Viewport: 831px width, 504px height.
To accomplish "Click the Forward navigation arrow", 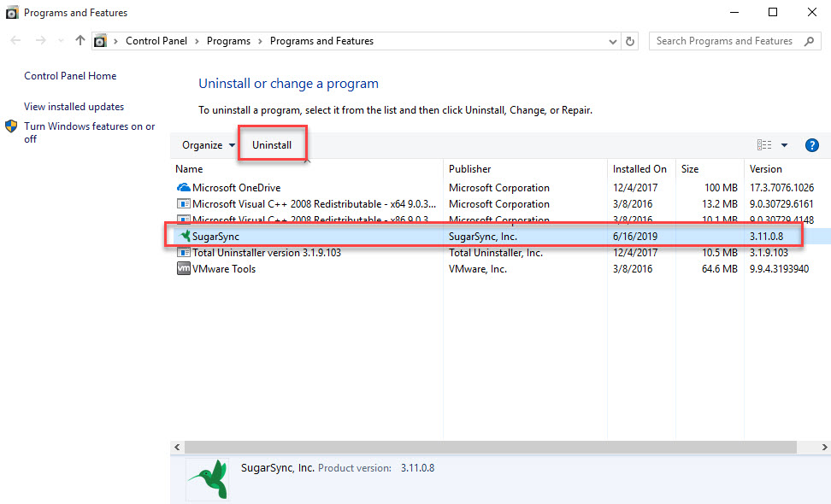I will coord(41,40).
